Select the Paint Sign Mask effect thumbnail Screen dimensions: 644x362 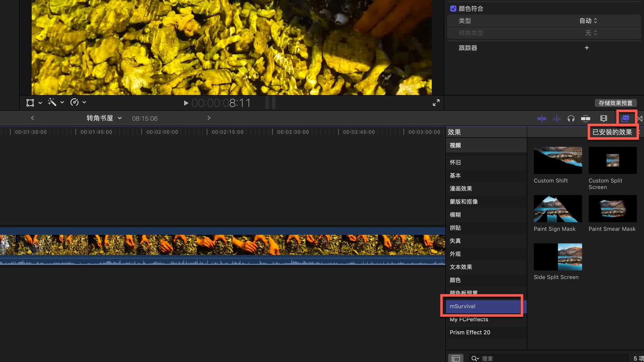point(558,208)
